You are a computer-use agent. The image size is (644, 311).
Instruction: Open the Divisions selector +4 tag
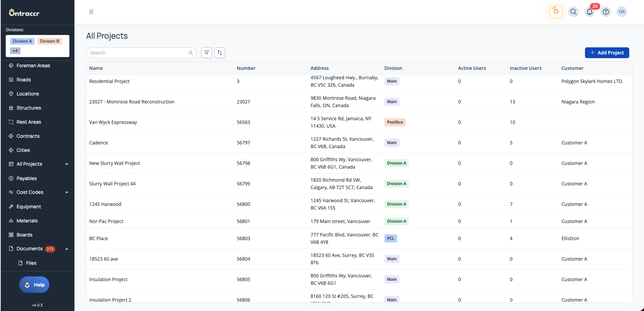[x=15, y=51]
